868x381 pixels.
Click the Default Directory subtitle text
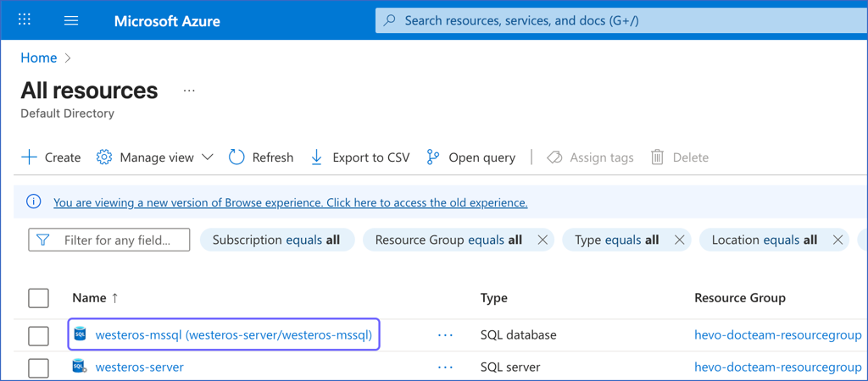tap(67, 113)
